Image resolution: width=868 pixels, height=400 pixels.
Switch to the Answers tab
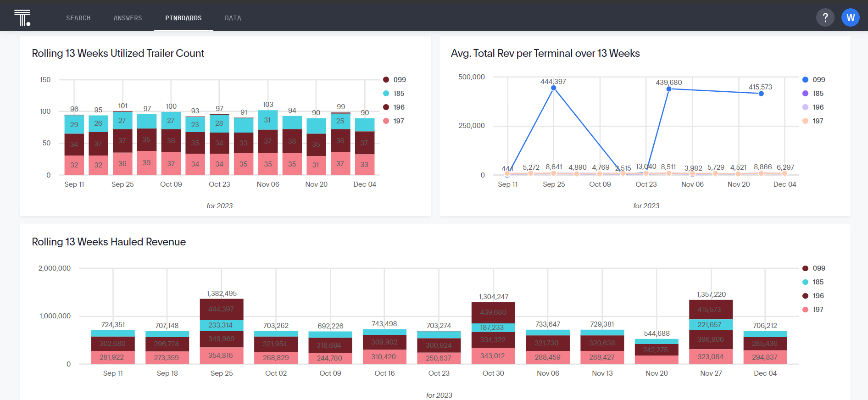coord(128,18)
